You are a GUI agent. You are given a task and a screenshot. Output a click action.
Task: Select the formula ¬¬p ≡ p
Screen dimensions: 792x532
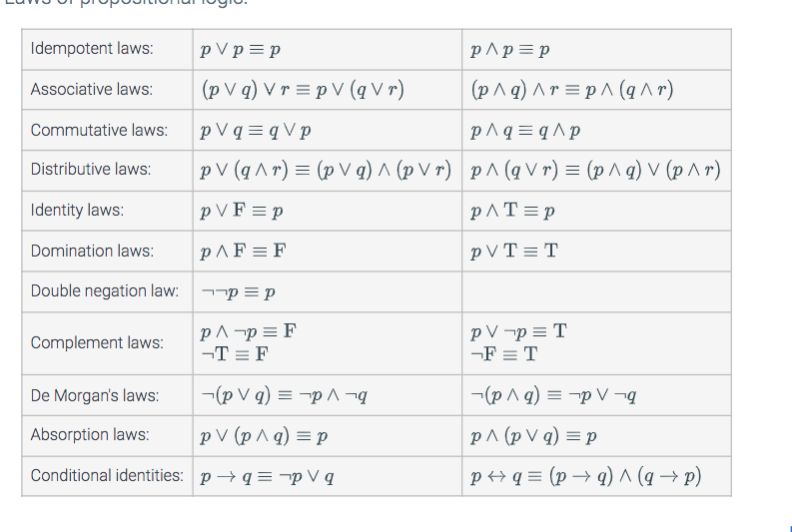click(238, 291)
